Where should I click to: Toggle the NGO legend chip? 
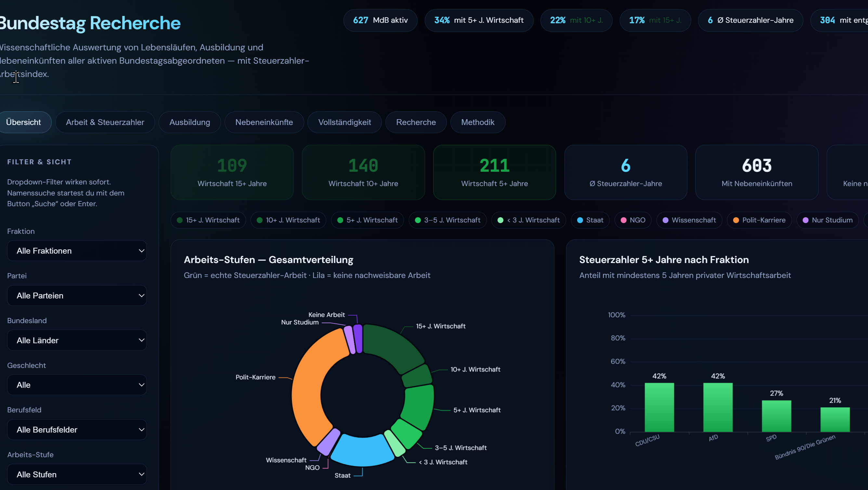[633, 220]
